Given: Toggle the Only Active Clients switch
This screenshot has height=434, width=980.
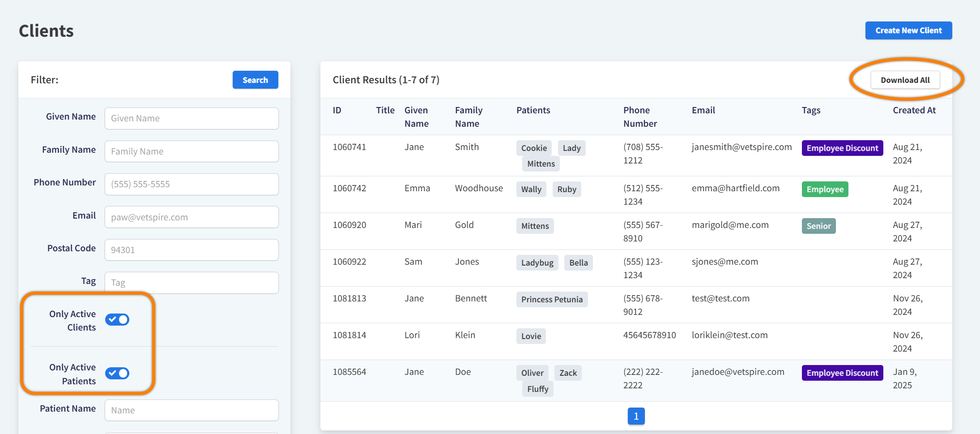Looking at the screenshot, I should (x=117, y=320).
